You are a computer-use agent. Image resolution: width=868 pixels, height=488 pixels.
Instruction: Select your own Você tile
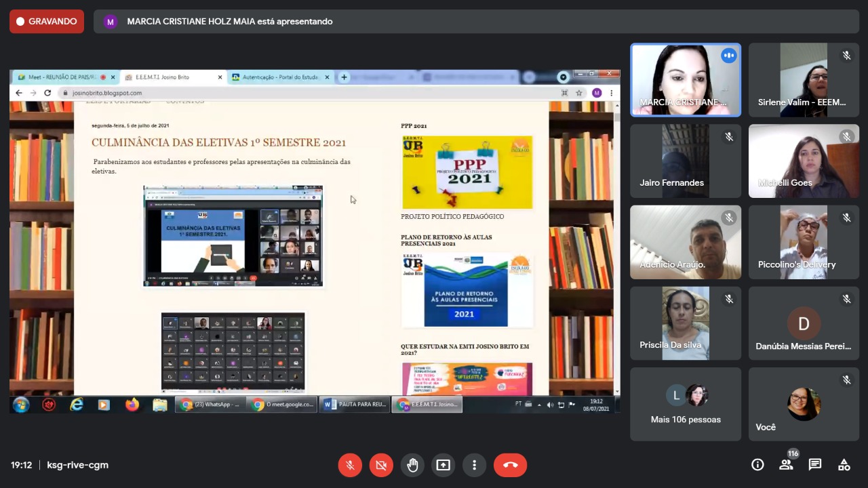pyautogui.click(x=804, y=404)
